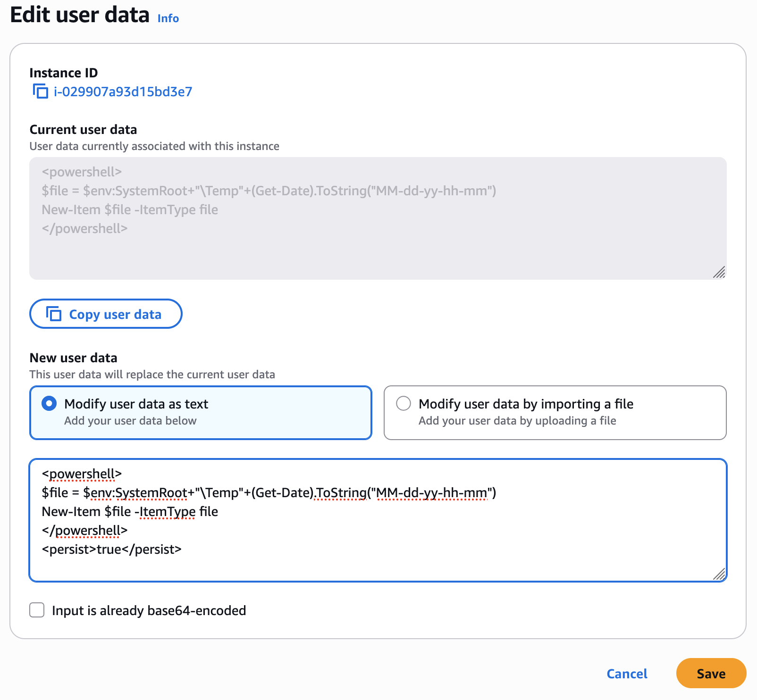
Task: Click the New-Item line in the editor
Action: click(x=130, y=511)
